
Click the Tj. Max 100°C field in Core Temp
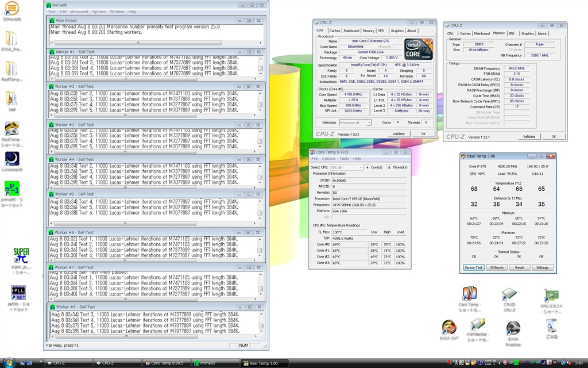pyautogui.click(x=350, y=232)
